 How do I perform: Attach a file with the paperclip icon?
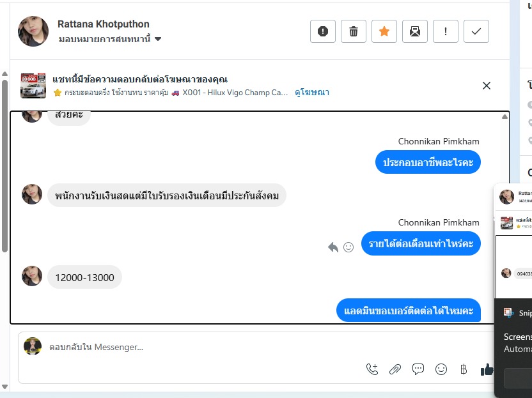tap(395, 369)
